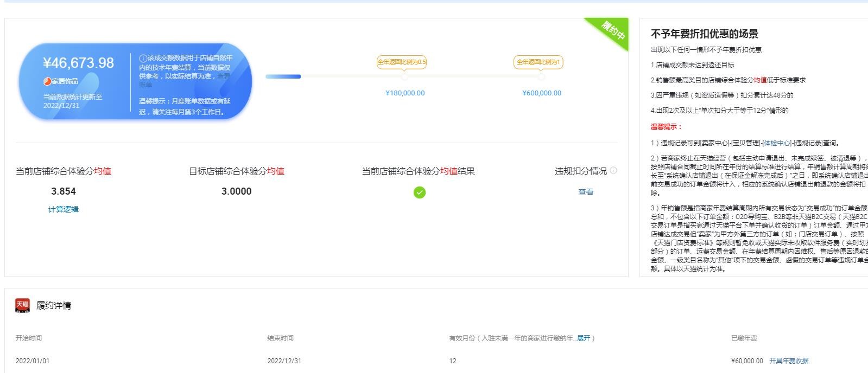Click the 目标店铺综合体验分均值 label
This screenshot has width=868, height=373.
[237, 171]
